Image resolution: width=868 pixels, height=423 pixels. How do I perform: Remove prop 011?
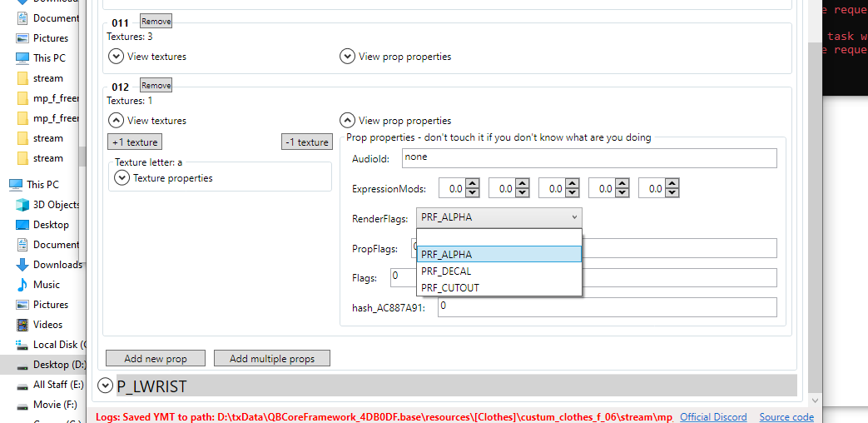[x=156, y=22]
